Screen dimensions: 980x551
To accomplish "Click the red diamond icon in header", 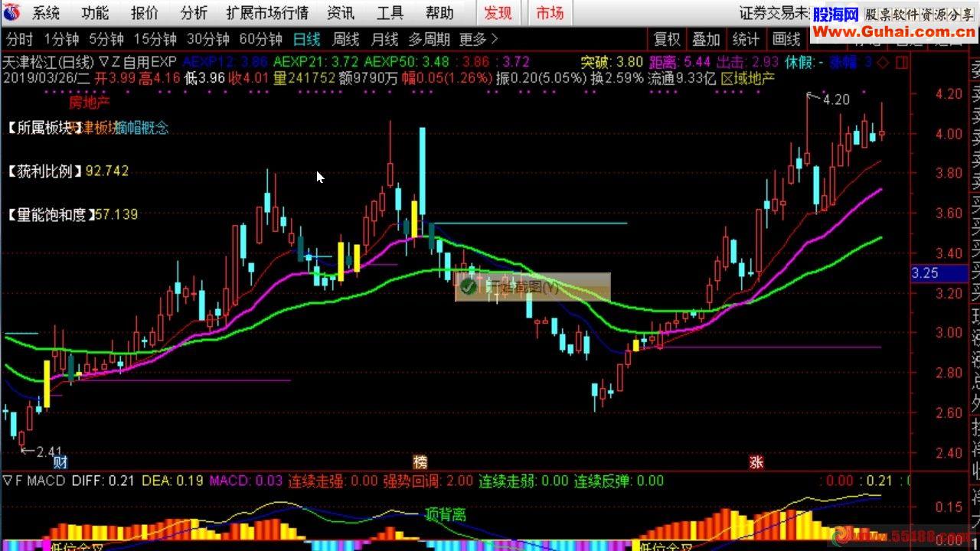I will (882, 63).
